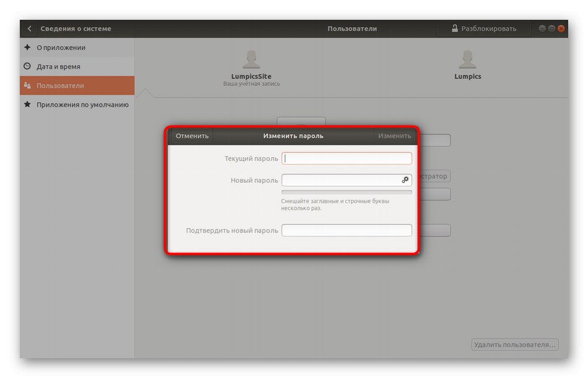The height and width of the screenshot is (378, 588).
Task: Click the Изменить пароль dialog title
Action: tap(293, 135)
